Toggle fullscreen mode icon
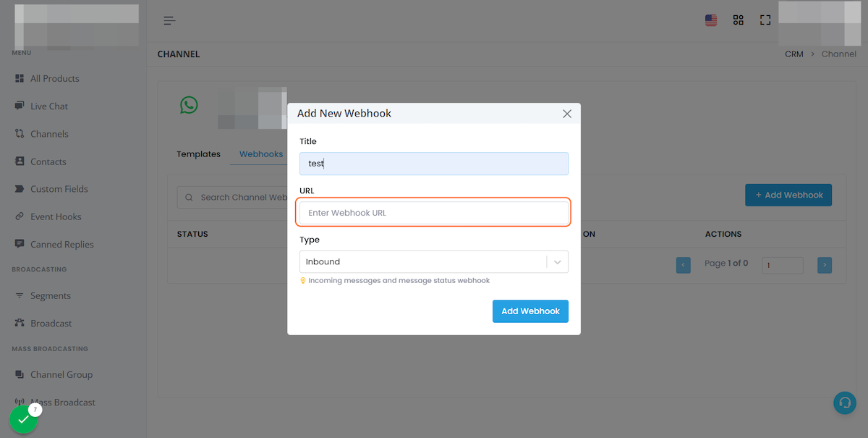 pyautogui.click(x=765, y=20)
